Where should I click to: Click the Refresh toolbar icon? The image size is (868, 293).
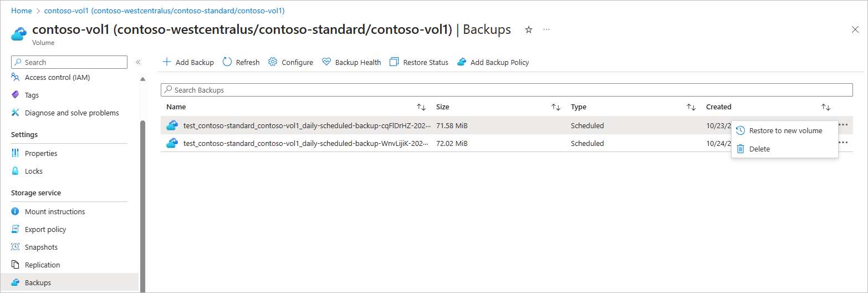(227, 62)
